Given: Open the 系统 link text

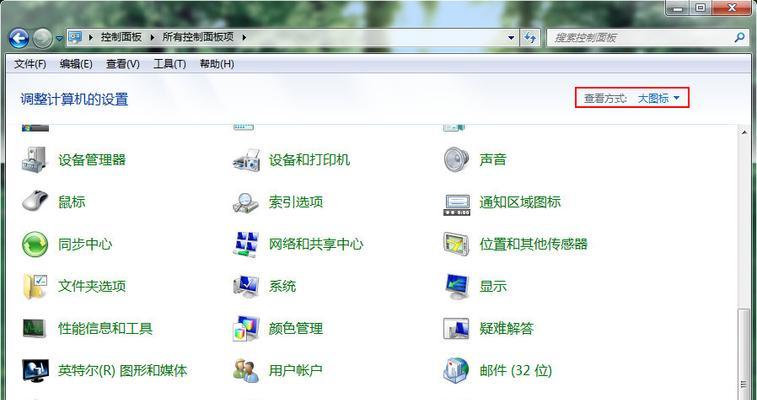Looking at the screenshot, I should [x=282, y=286].
